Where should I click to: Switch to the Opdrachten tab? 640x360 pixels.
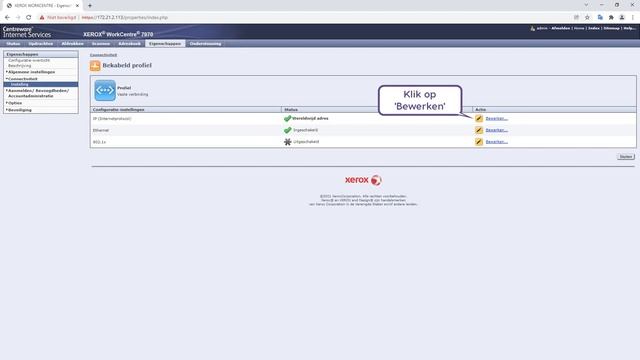click(x=41, y=44)
